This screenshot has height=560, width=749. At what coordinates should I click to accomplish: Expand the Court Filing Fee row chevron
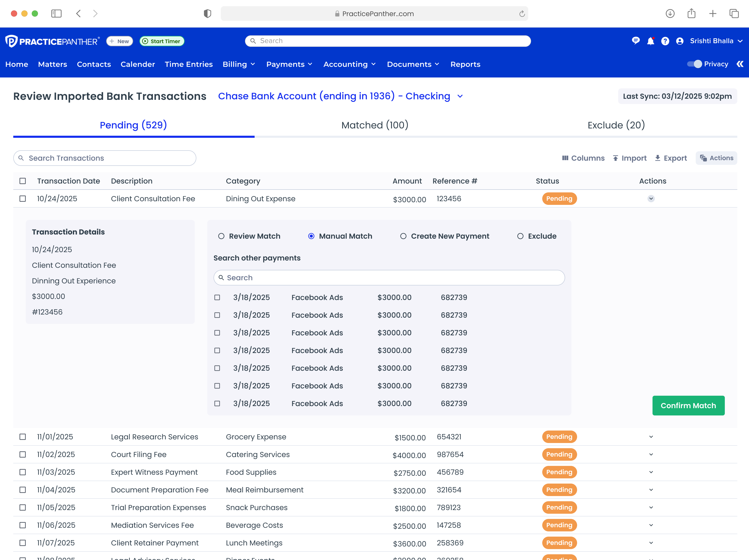(651, 454)
